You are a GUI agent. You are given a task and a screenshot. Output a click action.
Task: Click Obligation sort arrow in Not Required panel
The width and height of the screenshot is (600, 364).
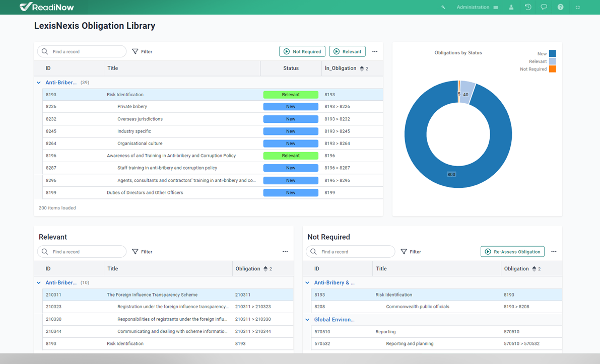click(x=534, y=269)
